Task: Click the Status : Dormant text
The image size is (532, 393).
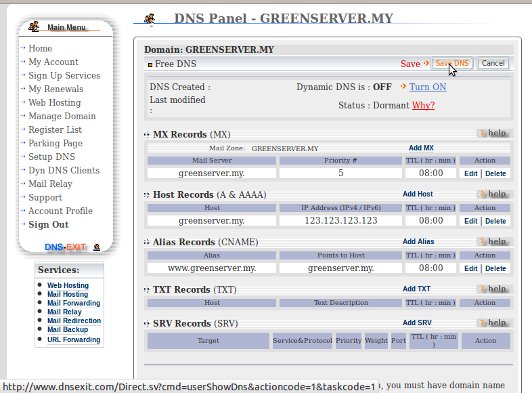Action: pyautogui.click(x=374, y=105)
